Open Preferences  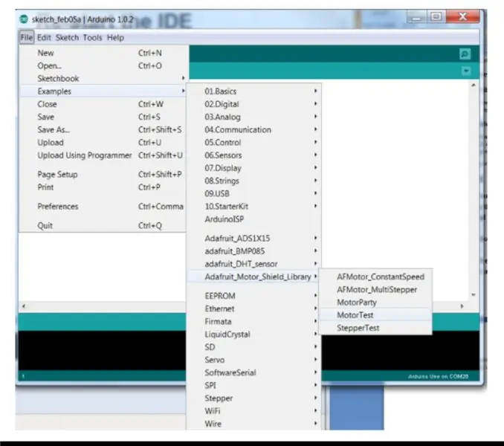[x=103, y=207]
